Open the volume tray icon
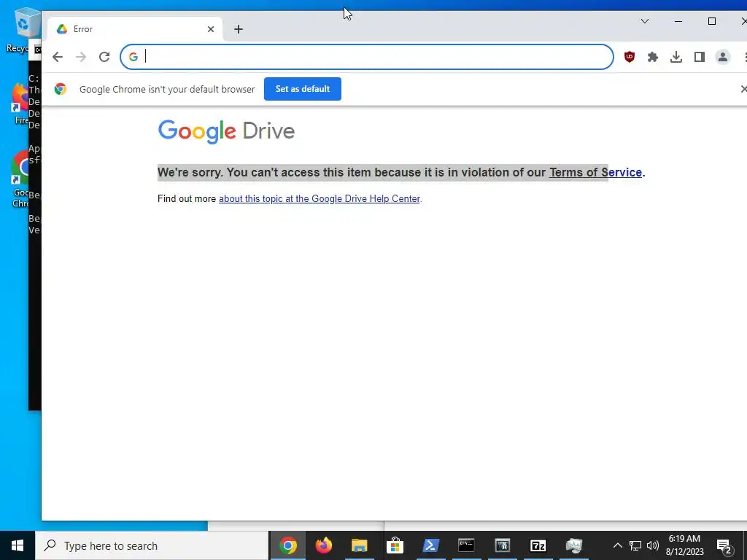The height and width of the screenshot is (560, 747). pos(653,545)
